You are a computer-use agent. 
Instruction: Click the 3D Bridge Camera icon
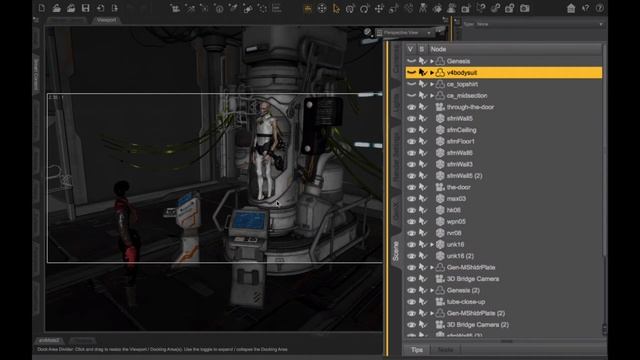[440, 279]
